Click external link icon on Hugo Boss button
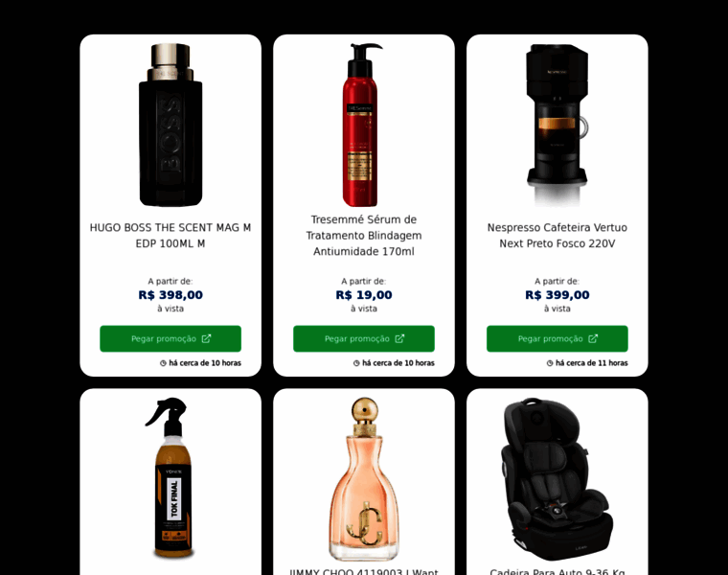Screen dimensions: 728x575 click(x=206, y=338)
